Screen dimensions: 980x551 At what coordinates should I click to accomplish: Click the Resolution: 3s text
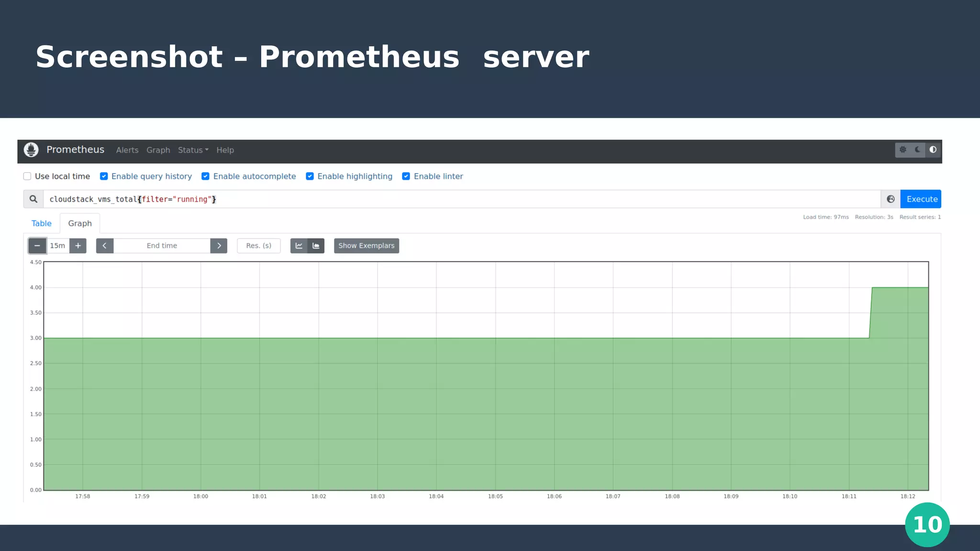point(874,217)
